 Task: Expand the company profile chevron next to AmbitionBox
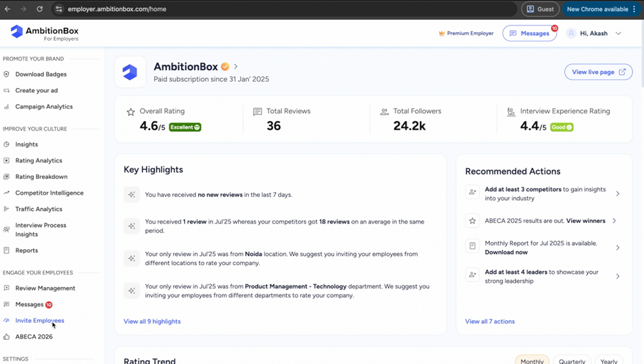tap(236, 67)
